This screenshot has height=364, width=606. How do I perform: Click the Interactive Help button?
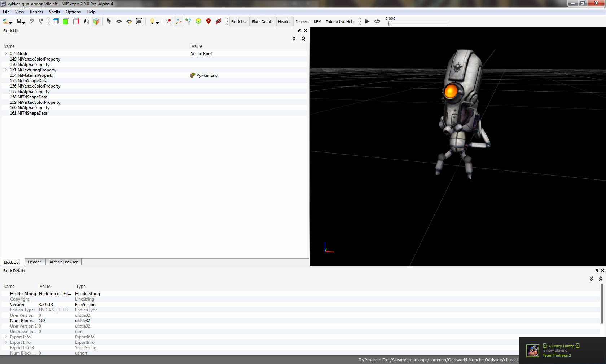(340, 22)
